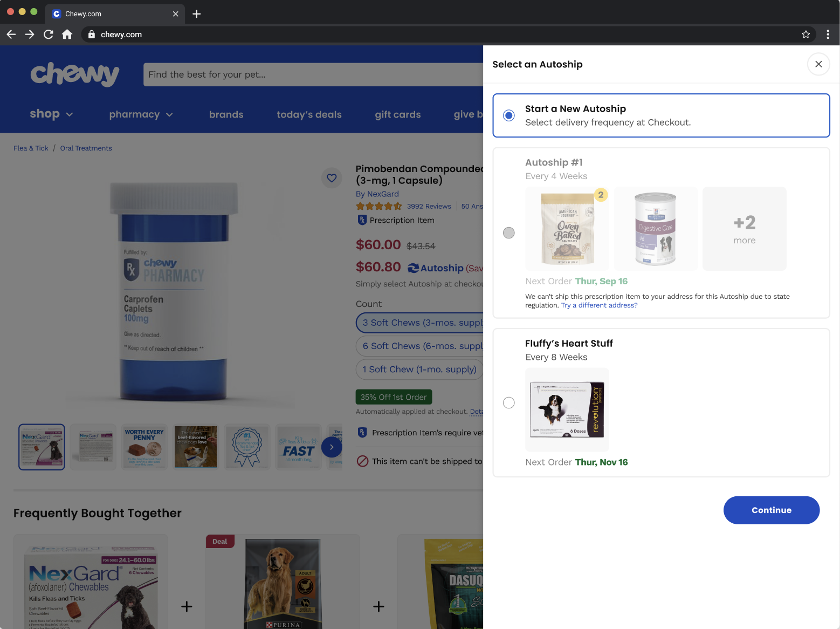This screenshot has width=840, height=629.
Task: Expand the shop dropdown menu
Action: (51, 114)
